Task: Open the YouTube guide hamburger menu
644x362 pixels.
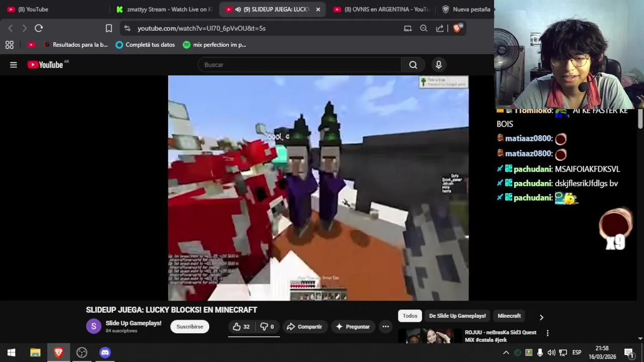Action: click(14, 65)
